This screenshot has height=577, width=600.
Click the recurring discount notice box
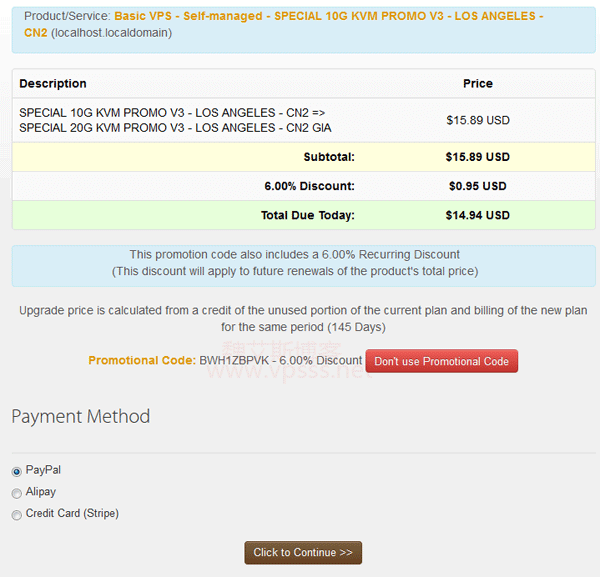(x=300, y=263)
